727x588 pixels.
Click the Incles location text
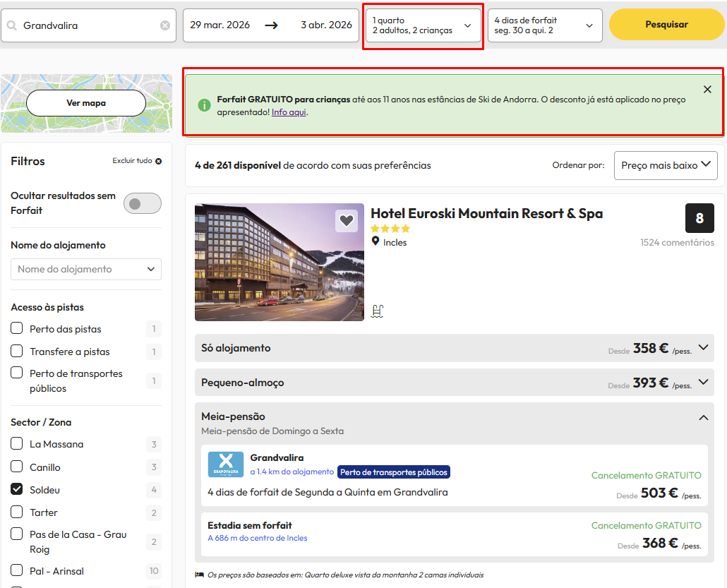[395, 243]
